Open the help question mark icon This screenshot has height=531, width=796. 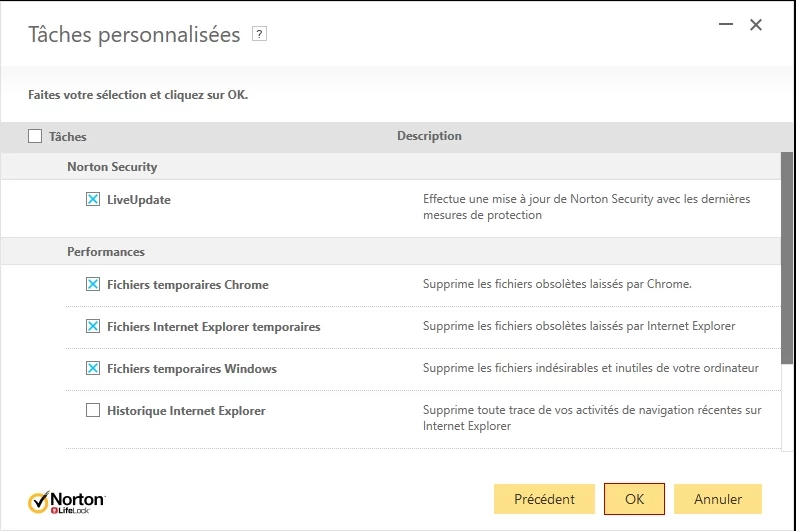tap(259, 34)
